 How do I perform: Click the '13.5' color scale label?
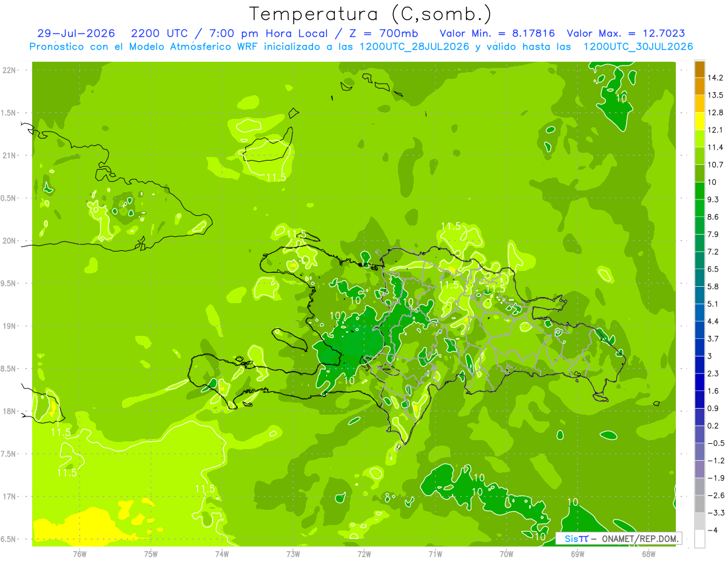[x=715, y=95]
